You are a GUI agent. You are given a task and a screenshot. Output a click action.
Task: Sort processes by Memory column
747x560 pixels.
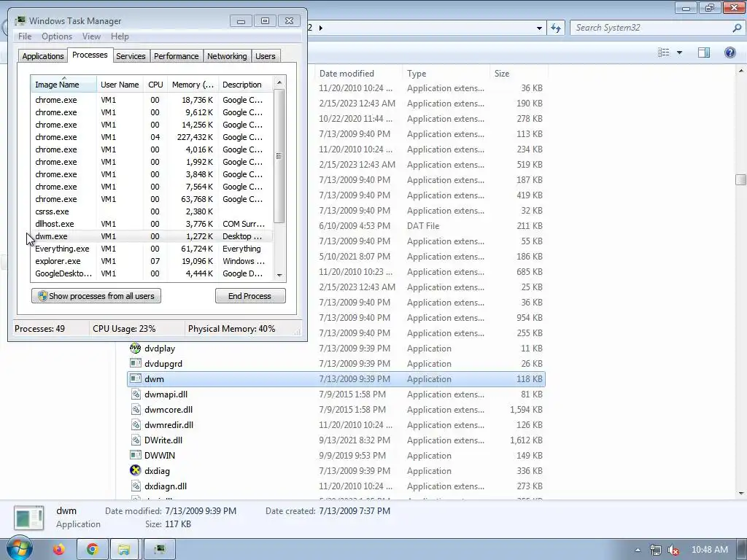[193, 85]
